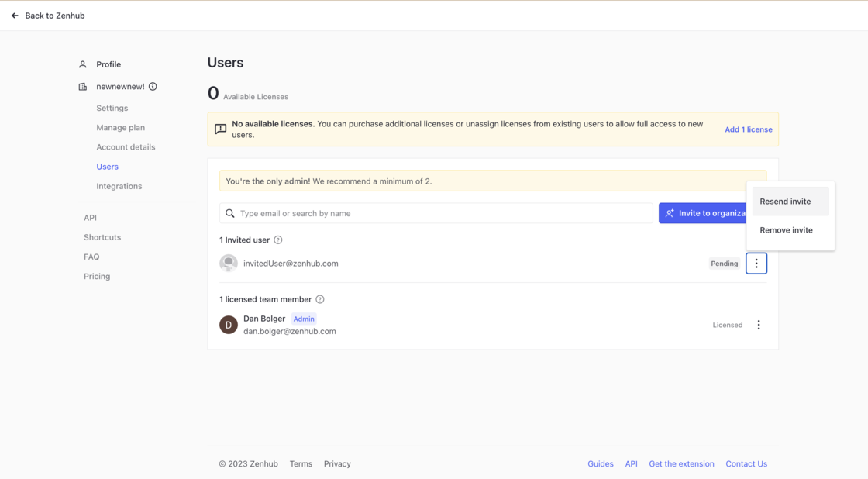Click dan.bolger@zenhub.com email text

coord(290,331)
